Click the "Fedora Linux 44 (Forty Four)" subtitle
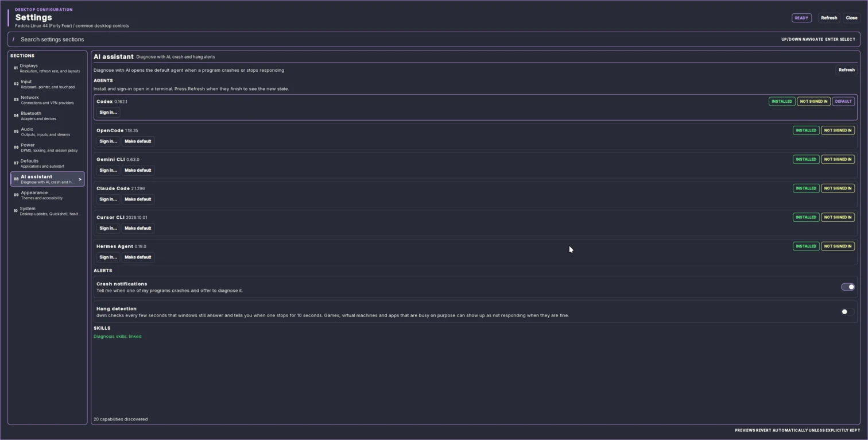 [x=44, y=26]
